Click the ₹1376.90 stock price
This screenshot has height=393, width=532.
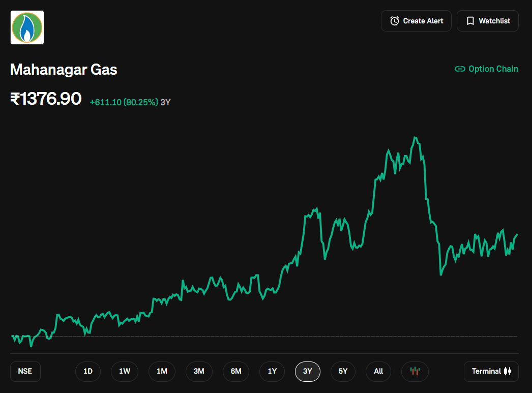[46, 99]
